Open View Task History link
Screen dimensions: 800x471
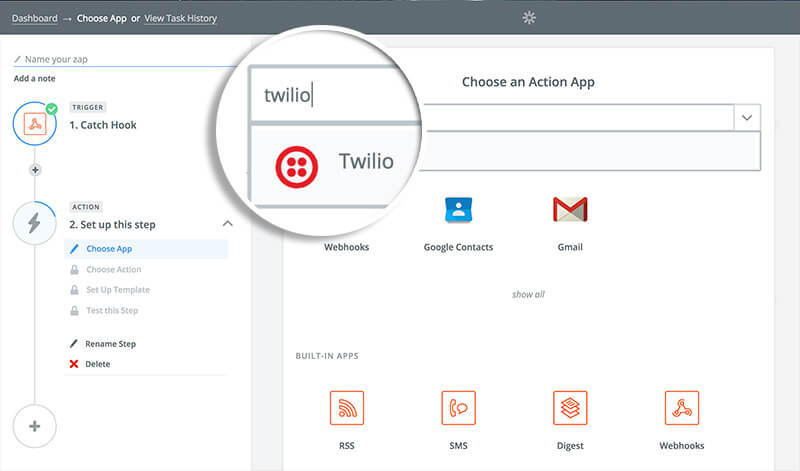[x=181, y=18]
